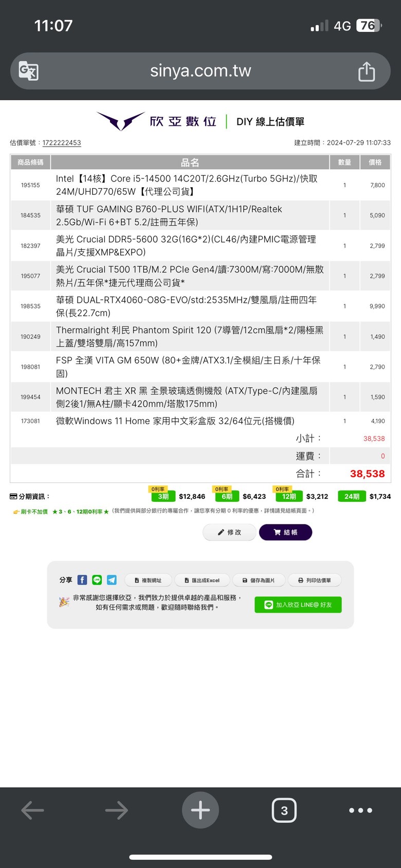Click the 刷卡不加價 notice text
This screenshot has width=401, height=868.
coord(34,512)
